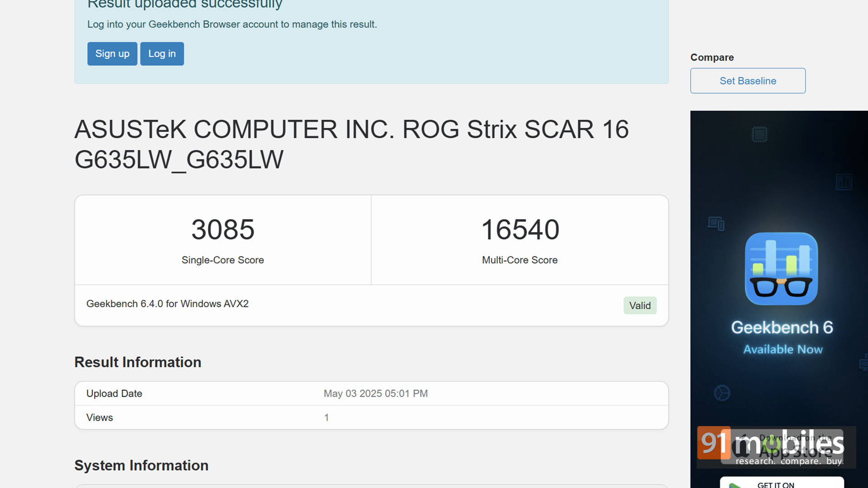Click the Compare heading
The image size is (868, 488).
click(712, 57)
